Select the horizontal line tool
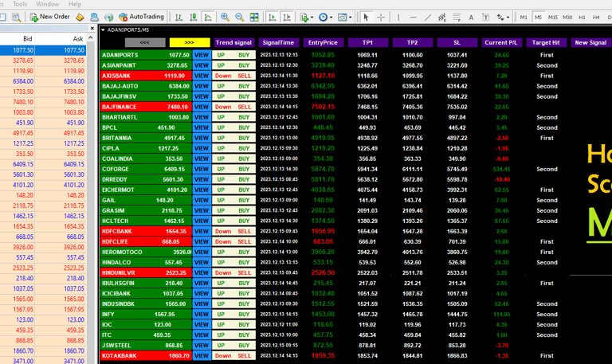Viewport: 612px width, 364px height. point(413,18)
